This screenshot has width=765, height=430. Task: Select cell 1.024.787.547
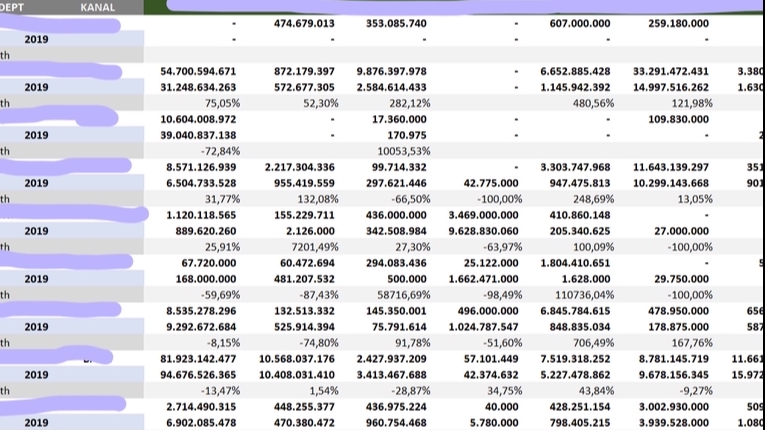click(483, 327)
